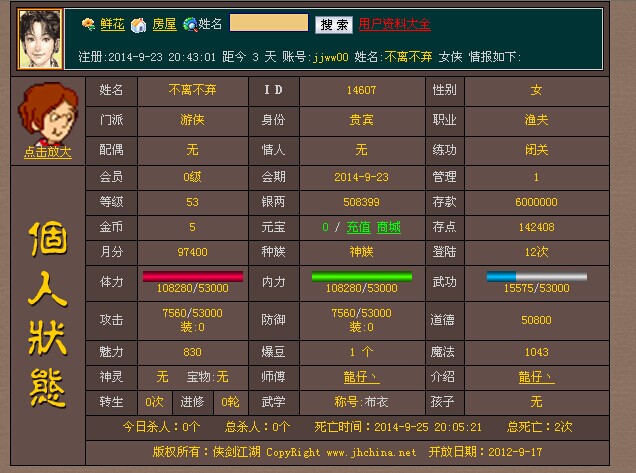The image size is (636, 473).
Task: Click the 搜索 button
Action: [x=334, y=25]
